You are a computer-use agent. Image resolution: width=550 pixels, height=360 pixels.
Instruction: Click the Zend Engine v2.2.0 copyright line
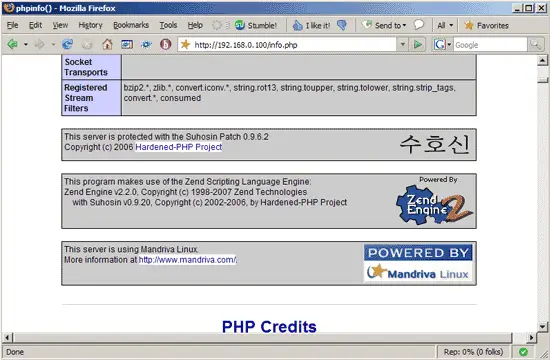click(185, 192)
